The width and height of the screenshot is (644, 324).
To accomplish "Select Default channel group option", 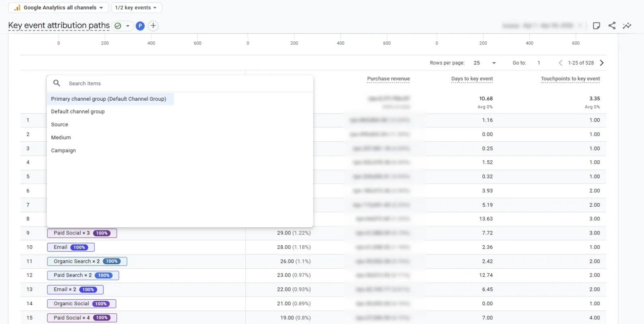I will [78, 111].
